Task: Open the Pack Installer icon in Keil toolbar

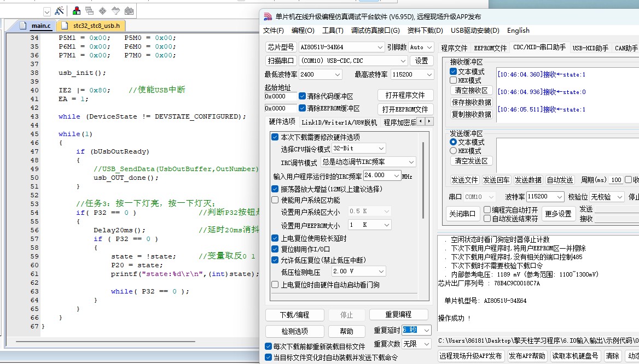Action: [129, 11]
